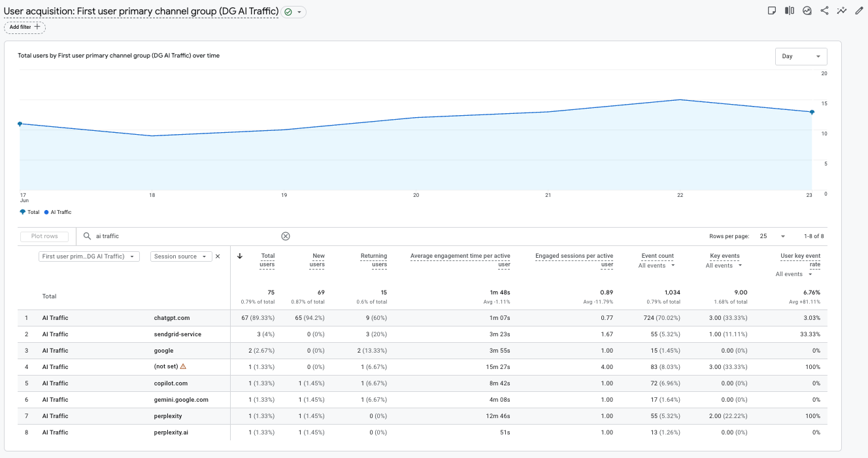868x458 pixels.
Task: Customize report with pencil icon
Action: click(860, 10)
